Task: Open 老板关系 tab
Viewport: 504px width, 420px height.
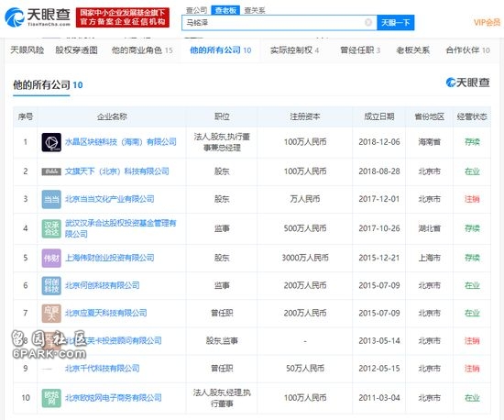Action: click(x=412, y=50)
